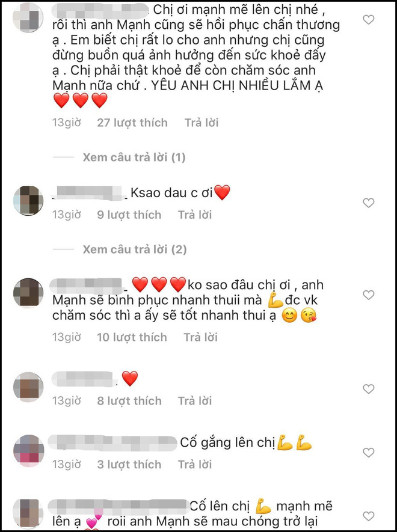
Task: Open avatar of 'Ksao dau c ơi' commenter
Action: (28, 201)
